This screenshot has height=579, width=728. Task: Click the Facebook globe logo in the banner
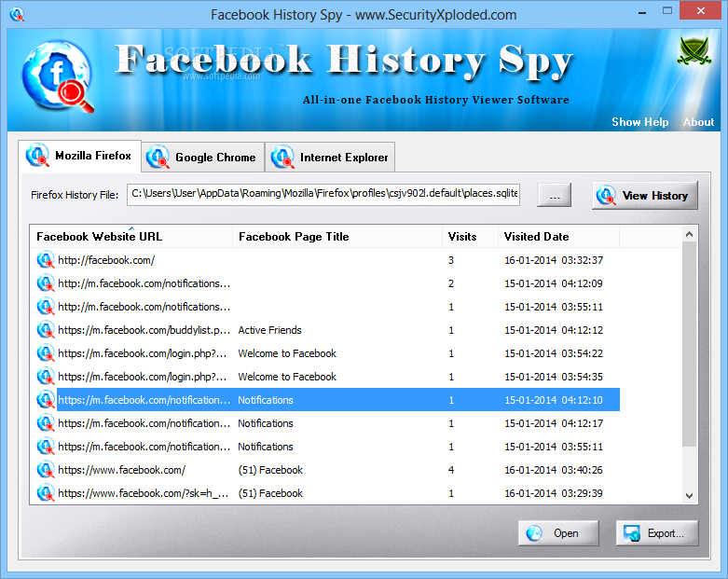point(58,76)
